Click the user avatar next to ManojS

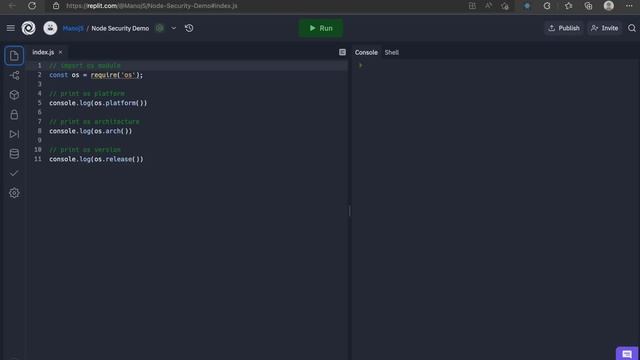point(50,28)
